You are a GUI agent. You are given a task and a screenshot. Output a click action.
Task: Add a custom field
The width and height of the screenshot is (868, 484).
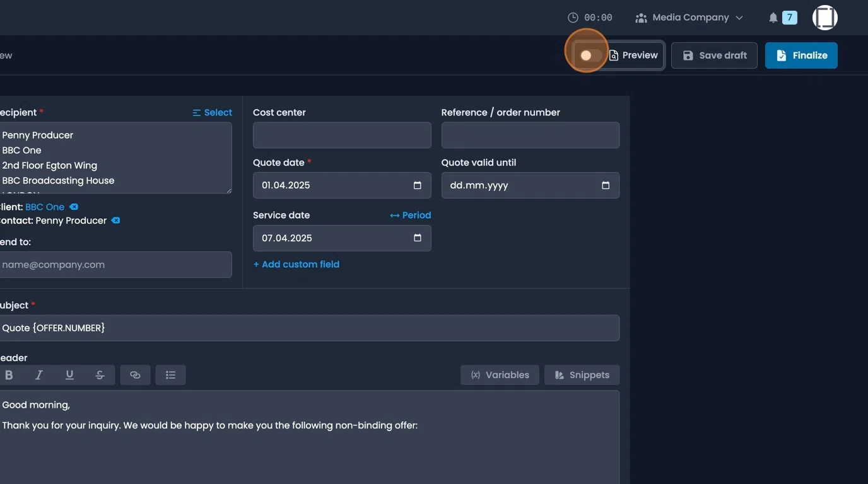[296, 264]
